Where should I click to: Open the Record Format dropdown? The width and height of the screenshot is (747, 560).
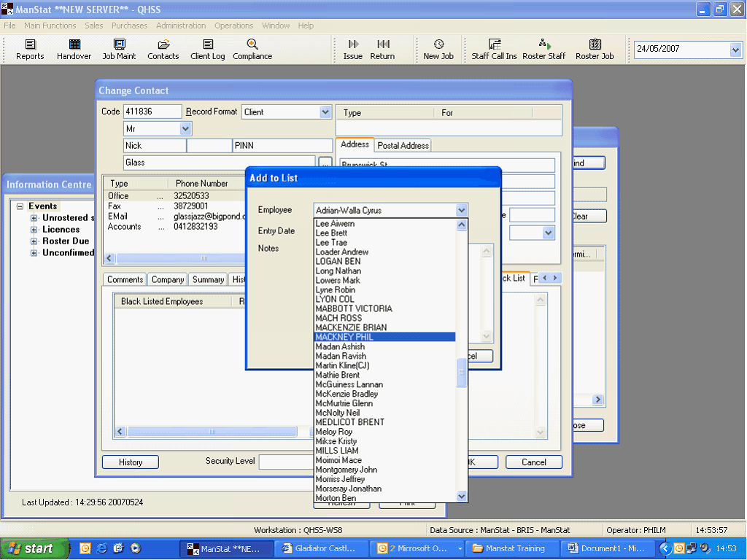(325, 112)
